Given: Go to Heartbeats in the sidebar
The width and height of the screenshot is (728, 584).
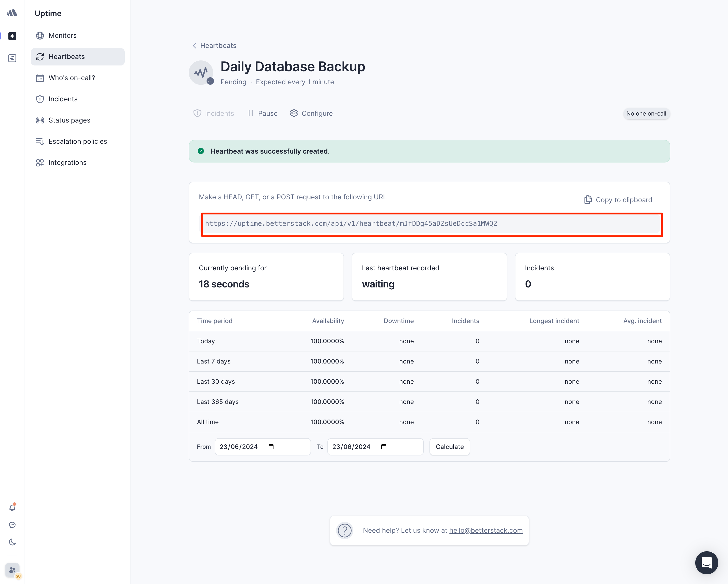Looking at the screenshot, I should [x=78, y=57].
